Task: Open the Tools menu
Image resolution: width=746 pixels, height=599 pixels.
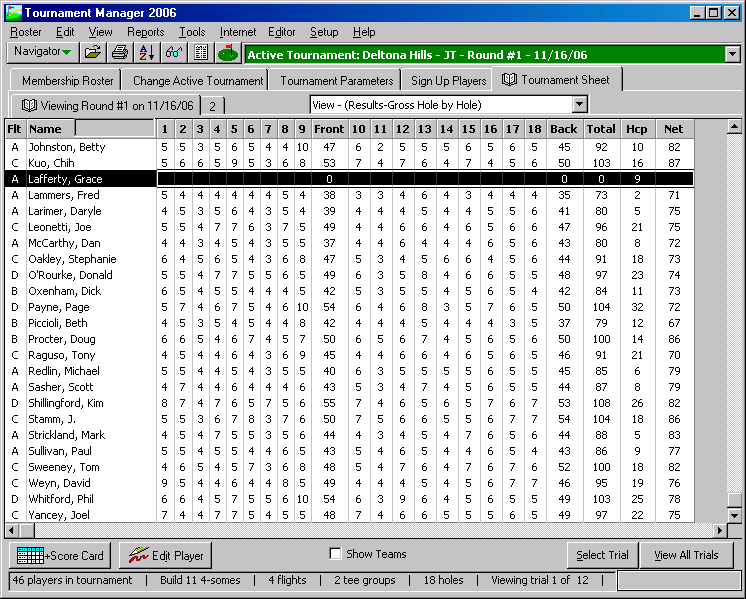Action: tap(192, 32)
